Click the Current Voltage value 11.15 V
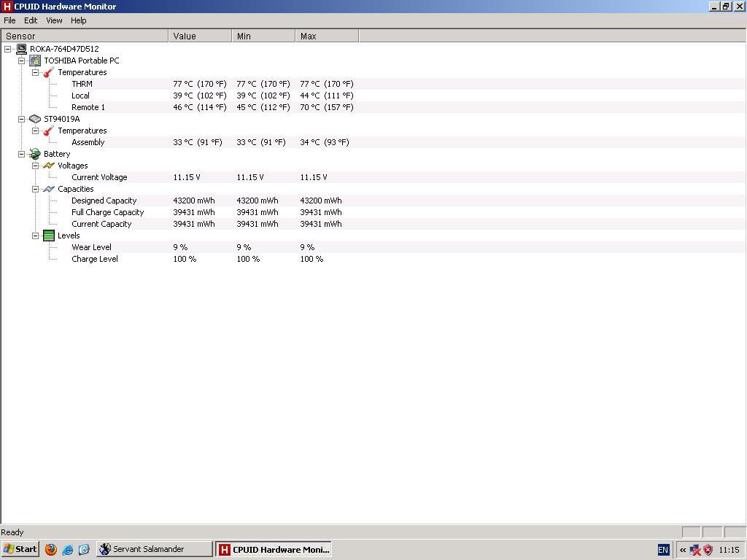The width and height of the screenshot is (747, 560). (x=187, y=177)
